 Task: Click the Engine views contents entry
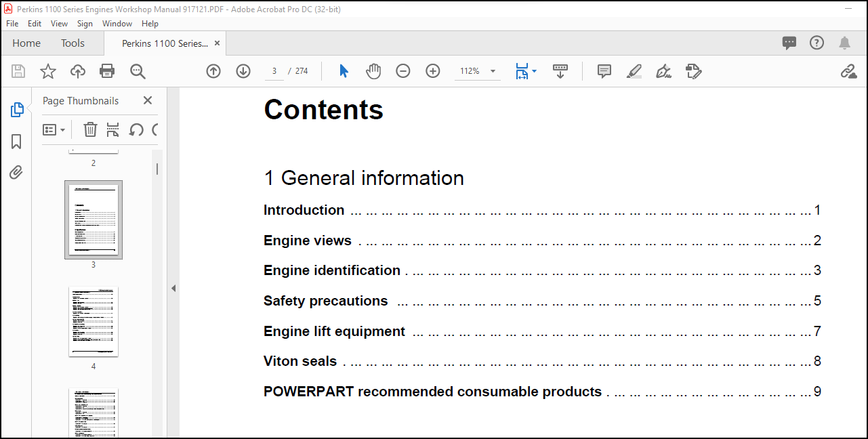tap(542, 241)
